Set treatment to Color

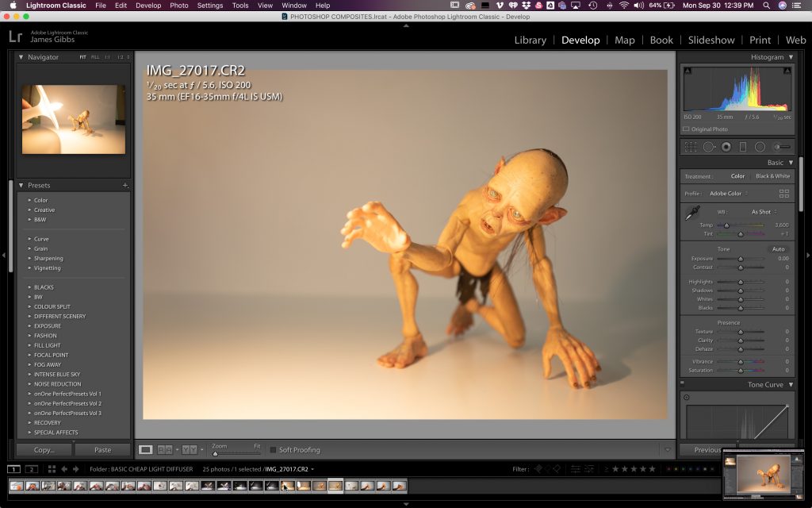(x=738, y=176)
